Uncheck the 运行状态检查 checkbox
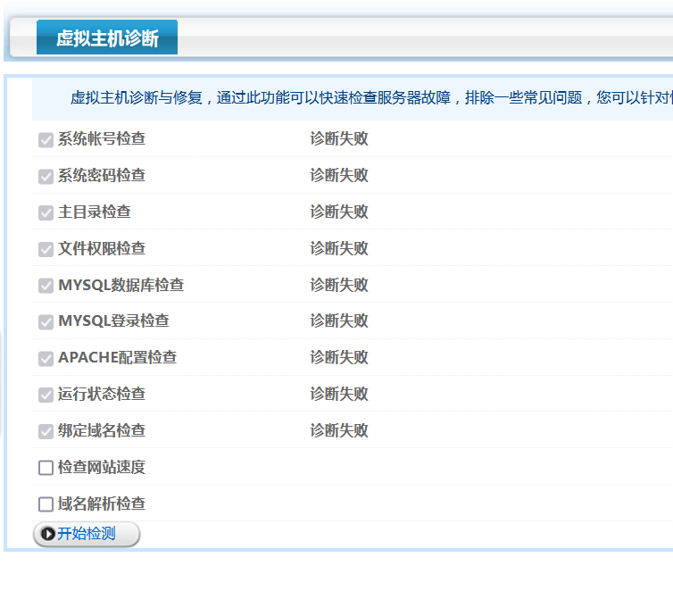The height and width of the screenshot is (616, 673). coord(46,395)
